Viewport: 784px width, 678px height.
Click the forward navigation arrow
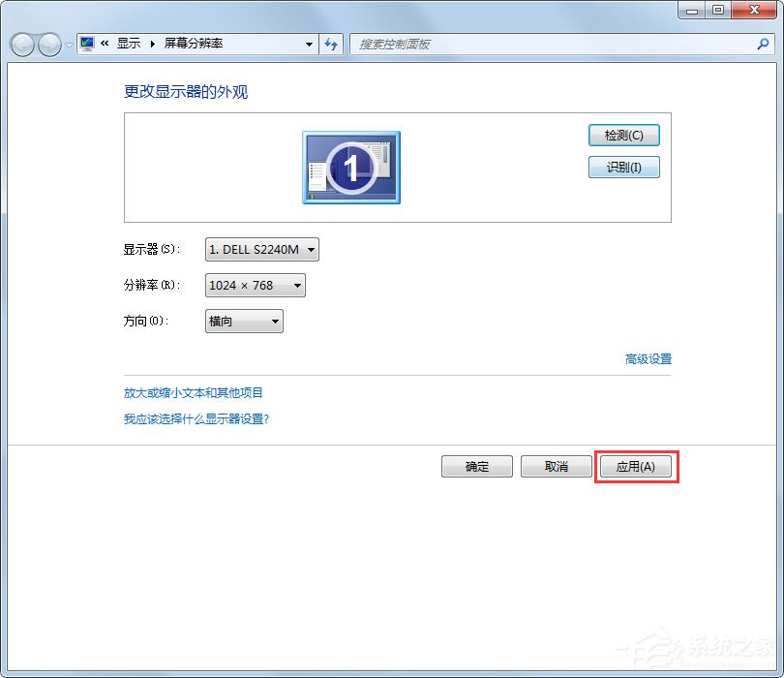click(46, 44)
